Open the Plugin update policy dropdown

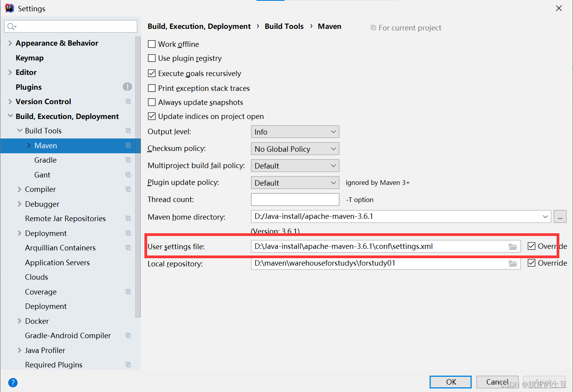click(295, 183)
